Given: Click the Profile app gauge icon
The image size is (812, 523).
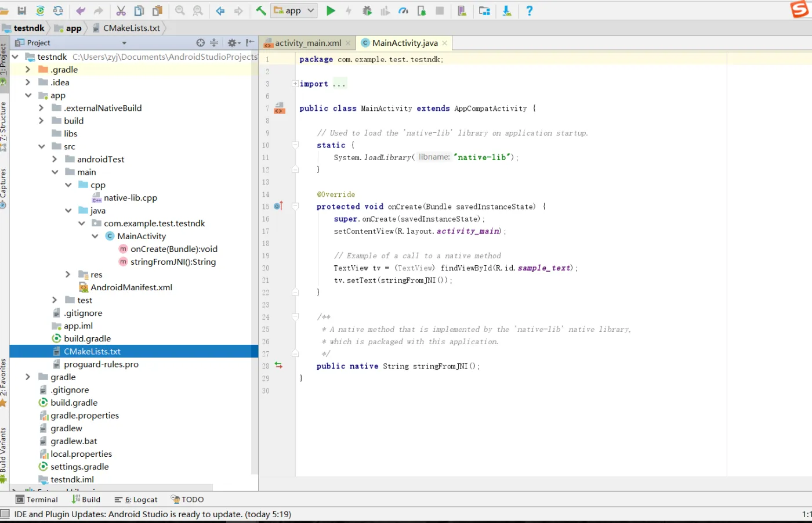Looking at the screenshot, I should (404, 10).
